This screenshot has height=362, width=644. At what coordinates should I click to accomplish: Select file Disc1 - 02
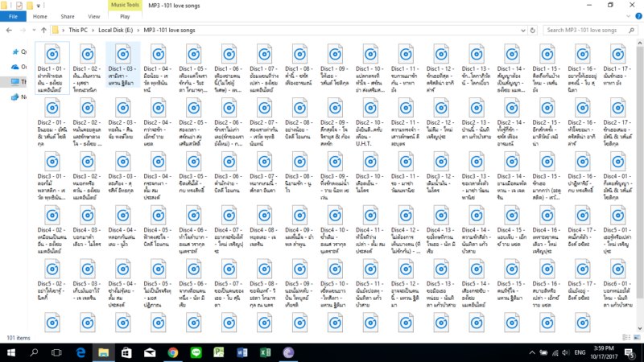pyautogui.click(x=88, y=68)
